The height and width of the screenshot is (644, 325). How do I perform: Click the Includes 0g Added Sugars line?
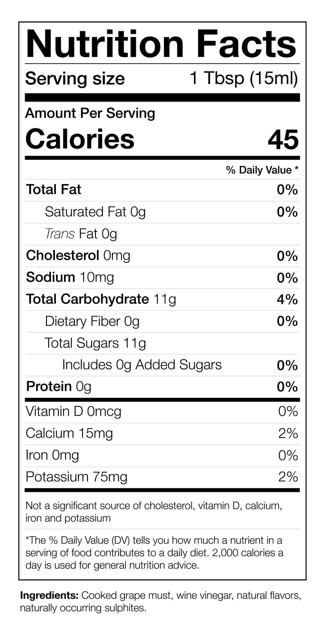point(142,365)
